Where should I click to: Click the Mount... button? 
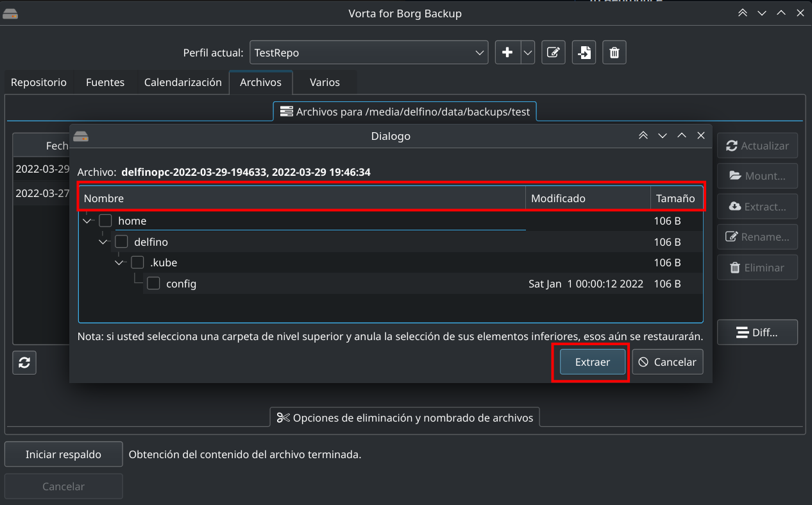pos(757,176)
